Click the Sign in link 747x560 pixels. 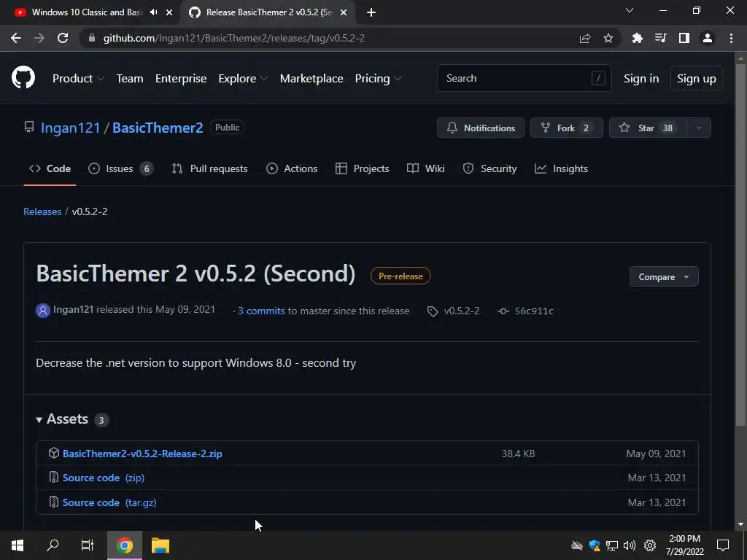coord(640,79)
